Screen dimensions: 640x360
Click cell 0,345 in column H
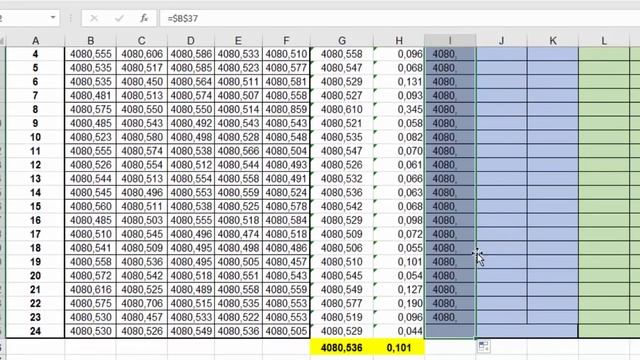coord(399,109)
